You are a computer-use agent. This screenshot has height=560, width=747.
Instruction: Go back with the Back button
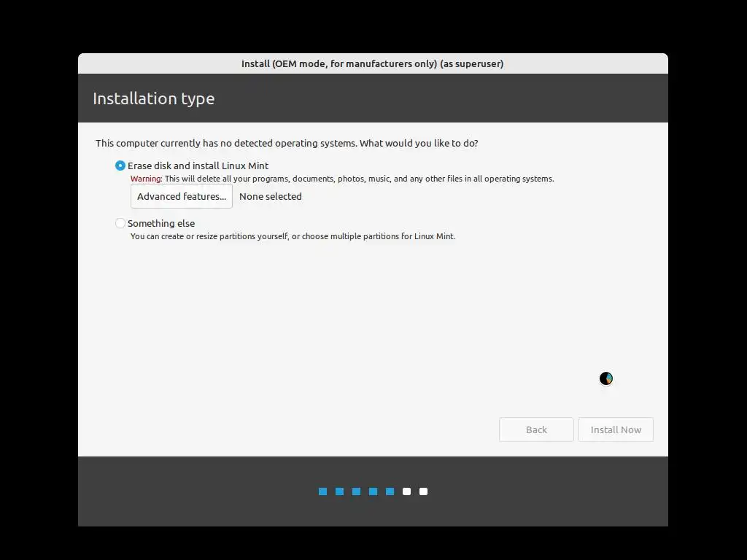(536, 429)
